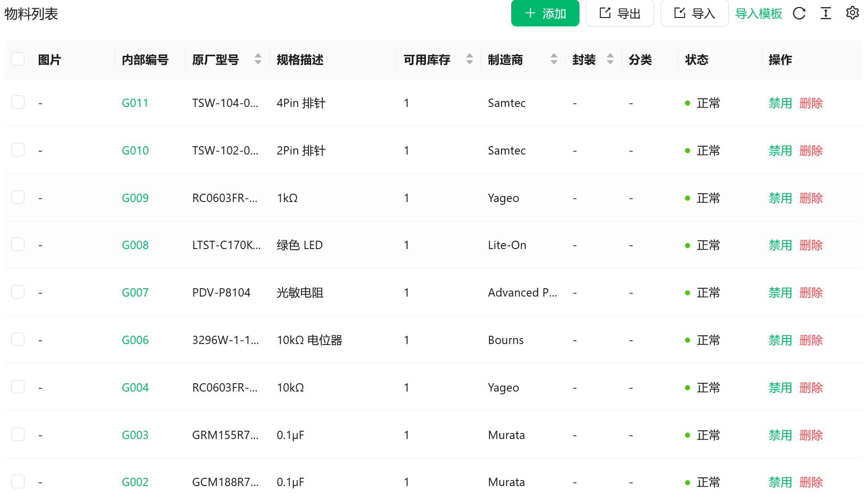Click the 导出 export button
This screenshot has height=499, width=868.
(x=620, y=13)
